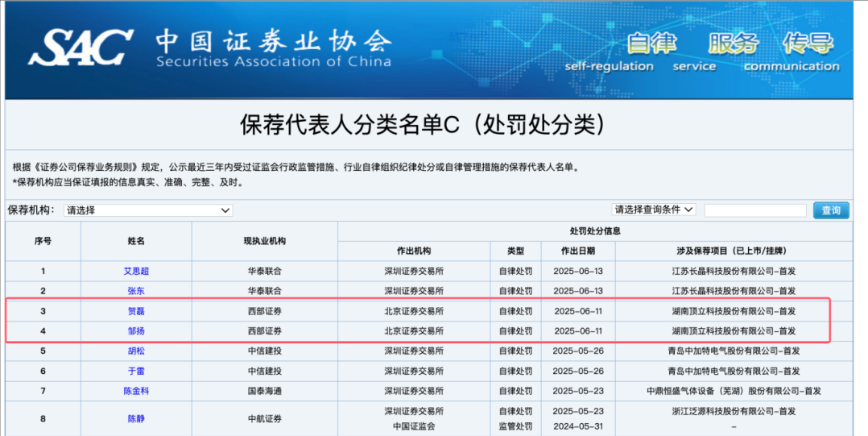Click 江苏长晶科技股份有限公司-首发 in row 1
The height and width of the screenshot is (436, 868).
point(734,272)
